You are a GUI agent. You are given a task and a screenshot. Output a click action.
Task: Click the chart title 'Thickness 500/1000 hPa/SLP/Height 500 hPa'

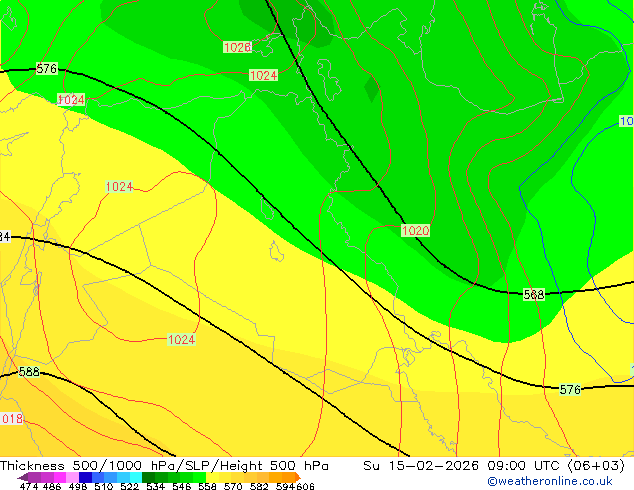point(164,466)
